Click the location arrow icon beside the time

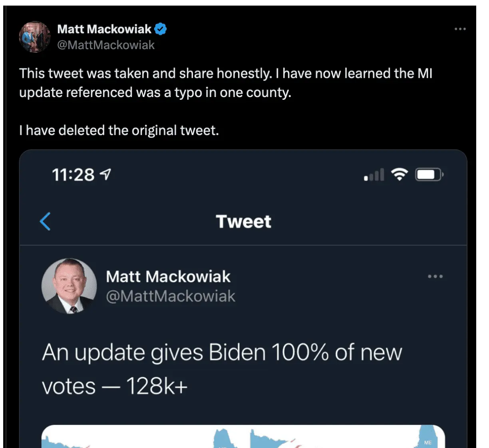tap(105, 174)
